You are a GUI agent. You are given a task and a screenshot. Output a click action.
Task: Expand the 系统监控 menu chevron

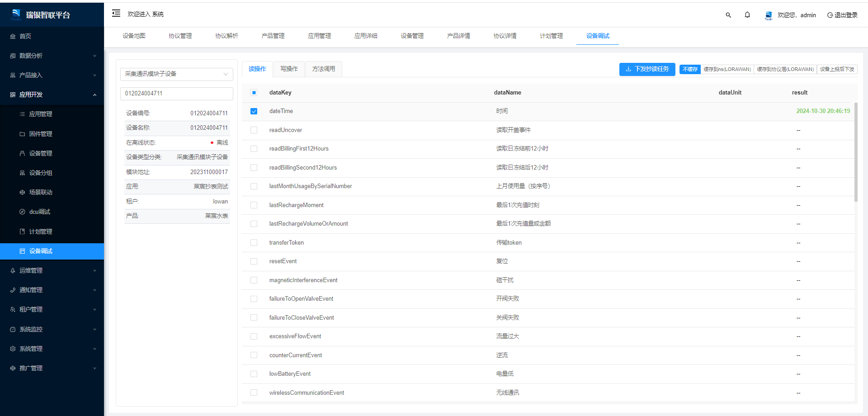click(x=94, y=329)
